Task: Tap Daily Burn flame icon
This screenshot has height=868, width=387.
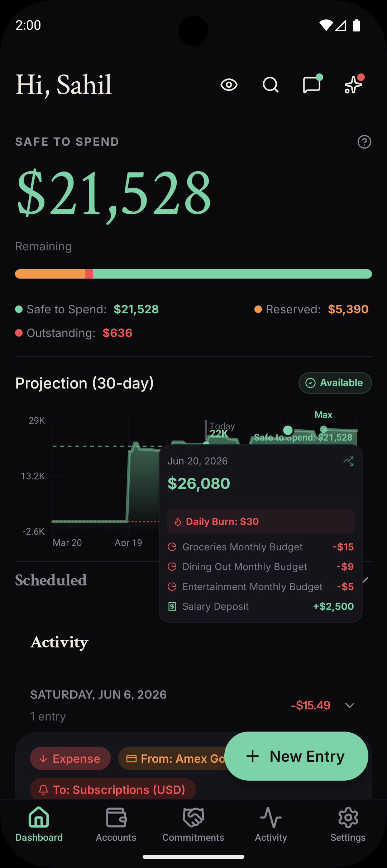Action: [178, 522]
